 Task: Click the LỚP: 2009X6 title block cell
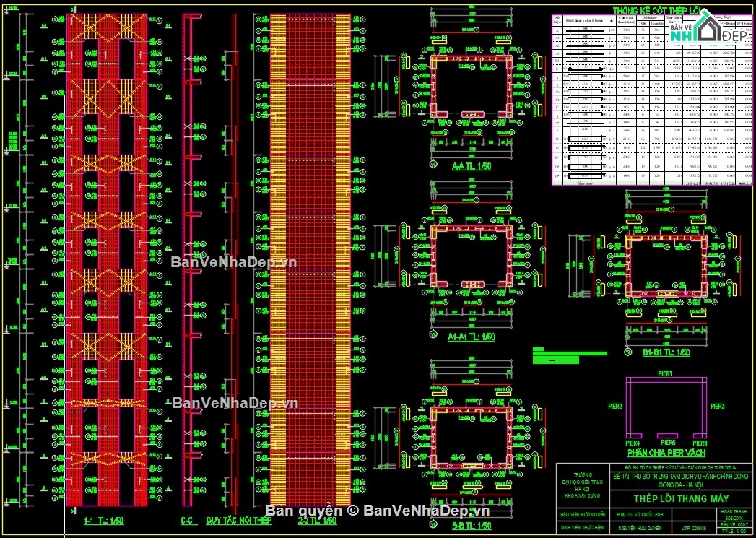coord(688,528)
